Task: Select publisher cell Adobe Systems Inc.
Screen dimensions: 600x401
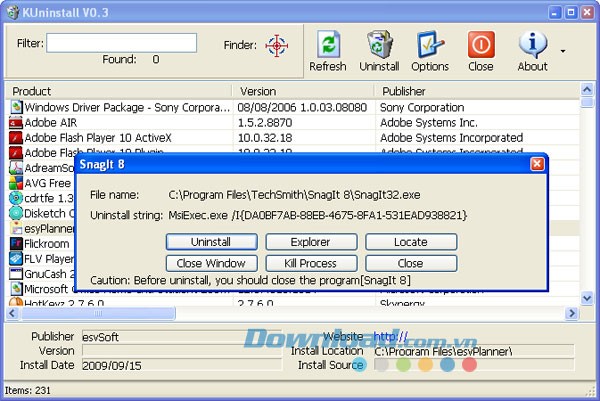Action: pos(429,123)
